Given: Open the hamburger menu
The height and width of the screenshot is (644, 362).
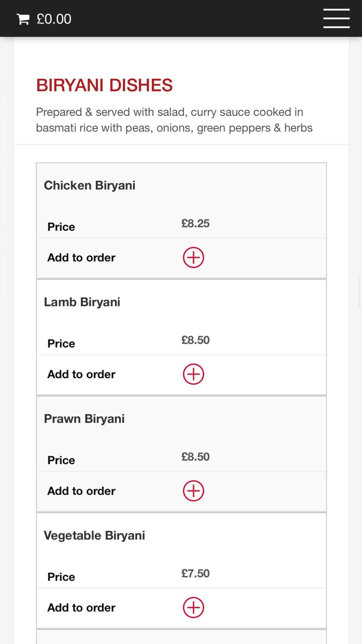Looking at the screenshot, I should [336, 18].
